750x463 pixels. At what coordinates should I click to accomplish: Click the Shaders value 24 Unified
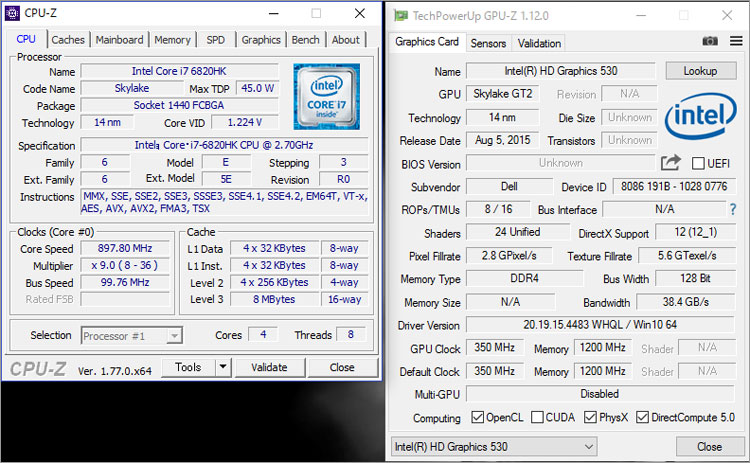(x=518, y=232)
